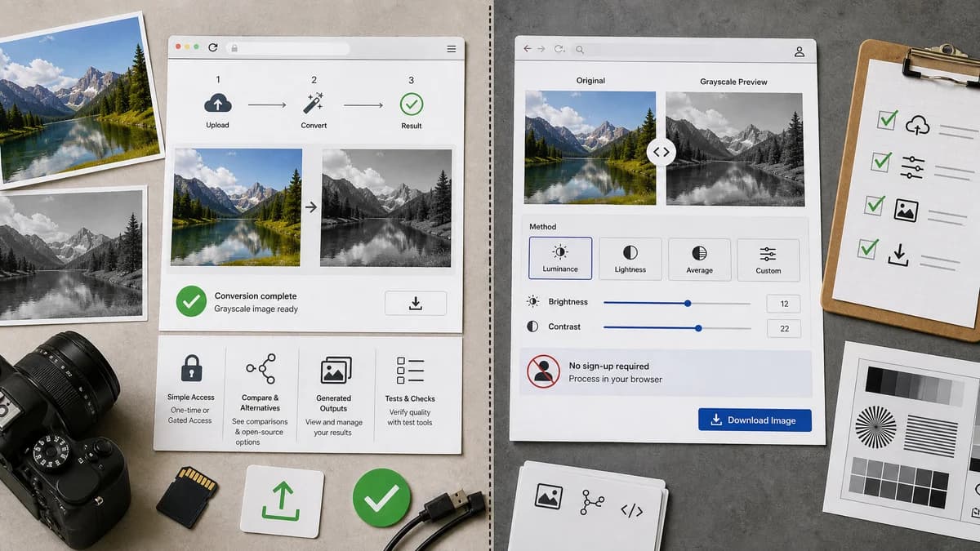Select the Average method
The height and width of the screenshot is (551, 980).
coord(699,259)
